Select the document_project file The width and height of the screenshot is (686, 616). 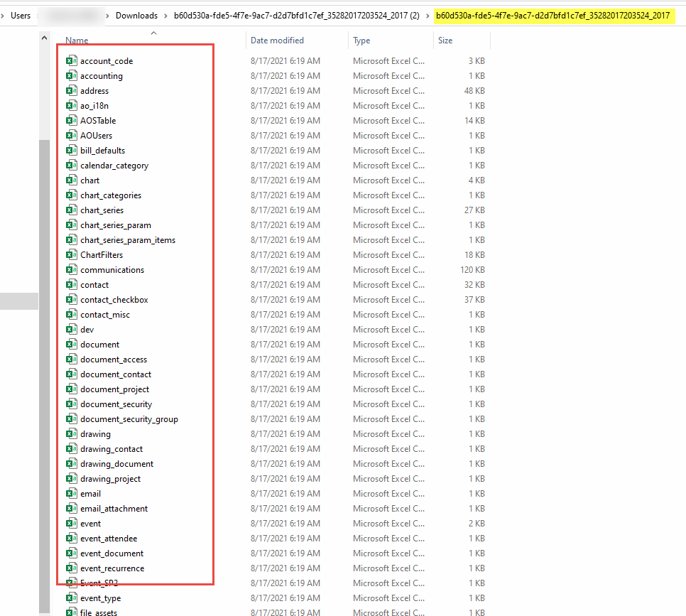114,389
